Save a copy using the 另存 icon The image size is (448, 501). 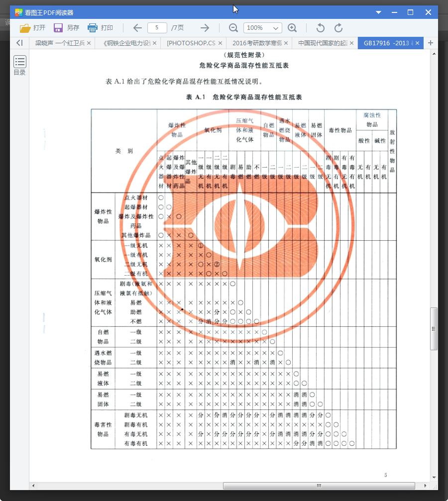point(58,28)
